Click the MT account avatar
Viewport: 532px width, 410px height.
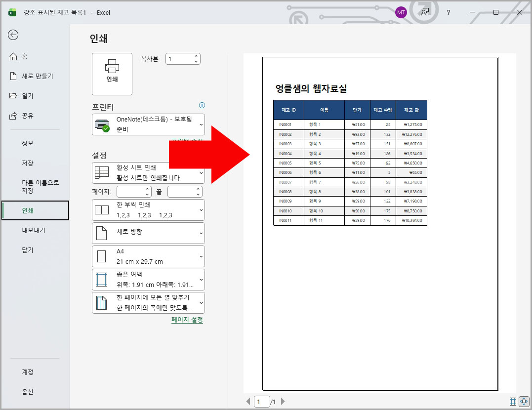tap(401, 12)
